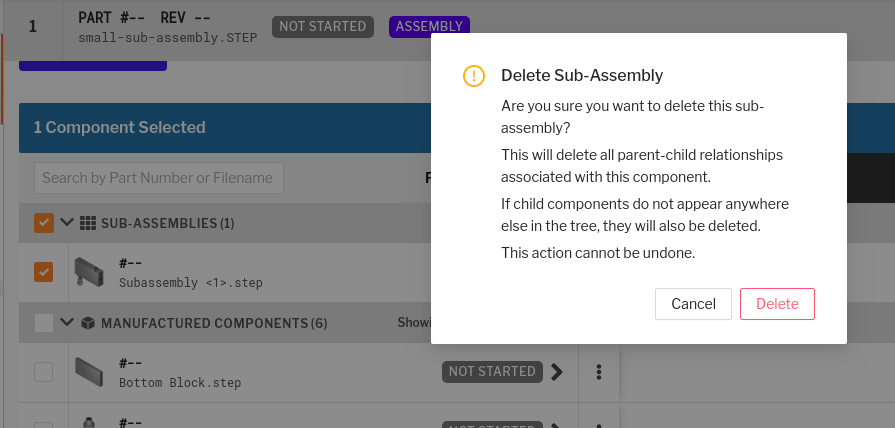This screenshot has height=428, width=895.
Task: Click the NOT STARTED status on Bottom Block.step
Action: 492,372
